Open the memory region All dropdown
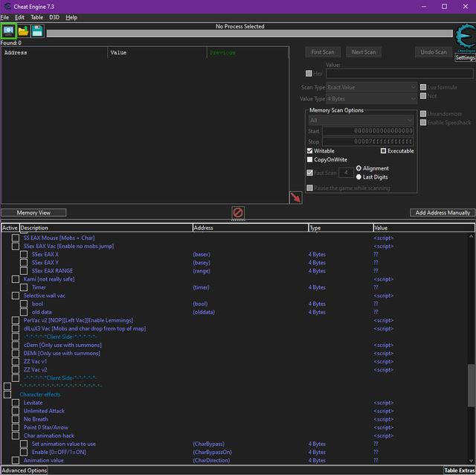 point(361,121)
